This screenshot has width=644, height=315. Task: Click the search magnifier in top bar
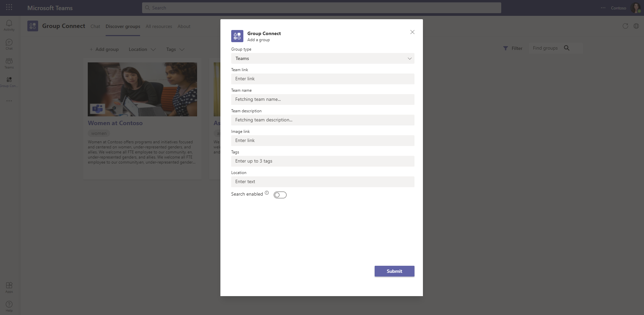147,8
